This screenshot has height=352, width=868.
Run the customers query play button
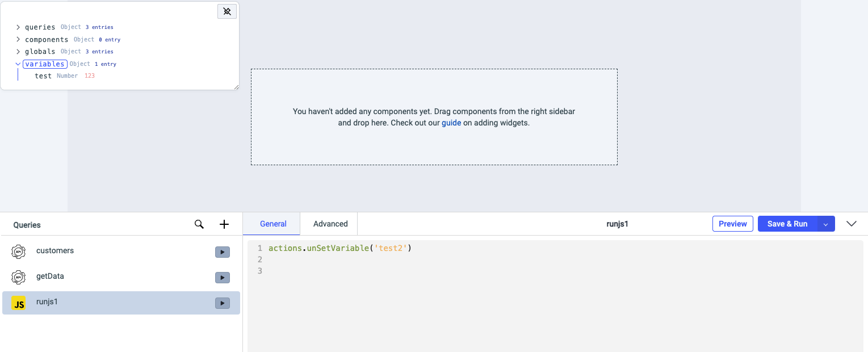(x=223, y=252)
